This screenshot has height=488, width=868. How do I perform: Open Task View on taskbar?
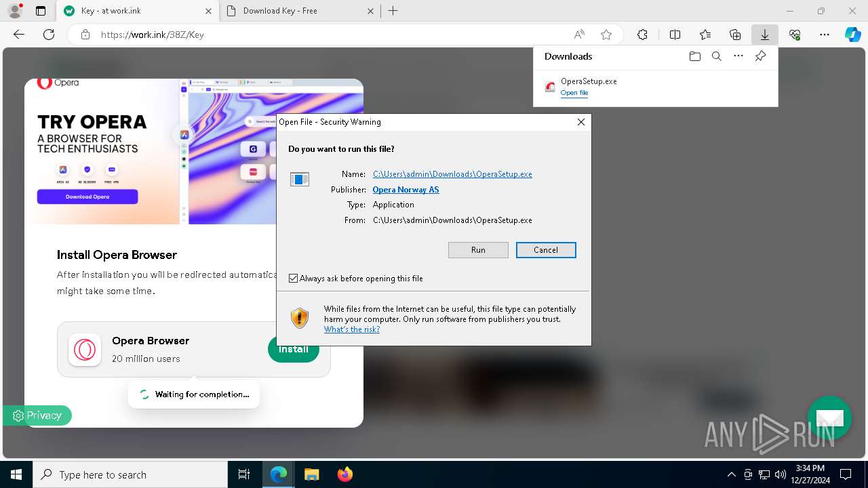coord(244,474)
